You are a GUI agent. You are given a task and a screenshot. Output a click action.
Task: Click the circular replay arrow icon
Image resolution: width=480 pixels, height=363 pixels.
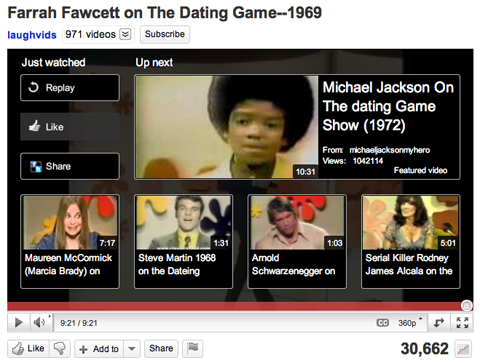point(33,87)
